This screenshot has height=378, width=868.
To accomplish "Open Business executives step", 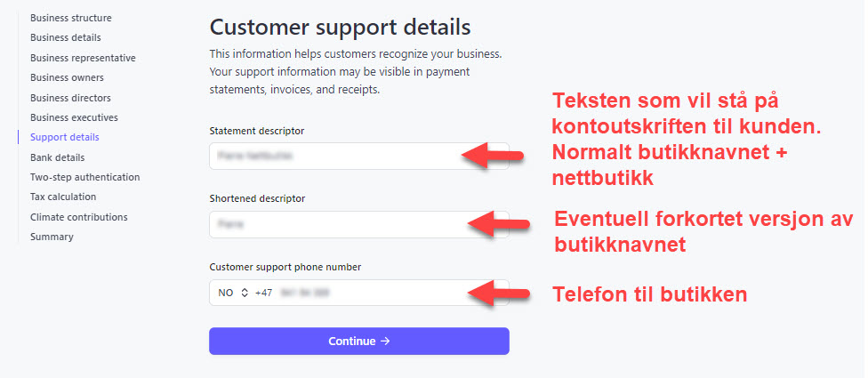I will [x=74, y=117].
